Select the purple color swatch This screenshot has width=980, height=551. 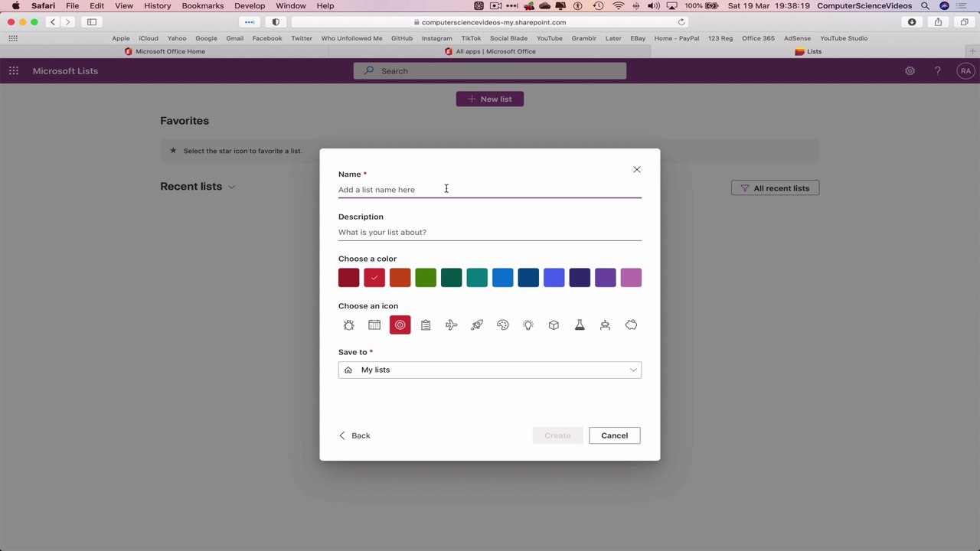click(605, 278)
